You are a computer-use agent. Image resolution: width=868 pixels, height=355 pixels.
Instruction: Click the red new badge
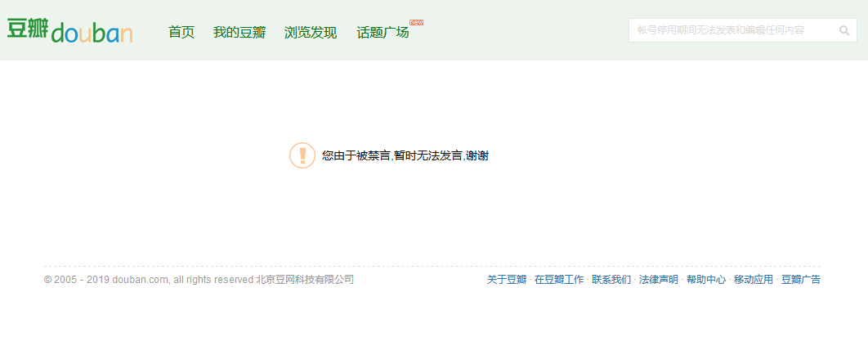point(416,22)
